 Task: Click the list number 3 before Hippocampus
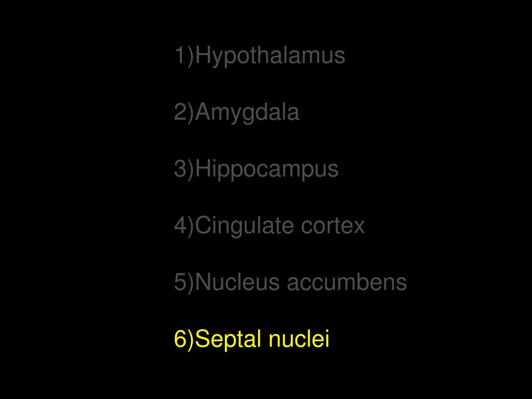tap(180, 168)
